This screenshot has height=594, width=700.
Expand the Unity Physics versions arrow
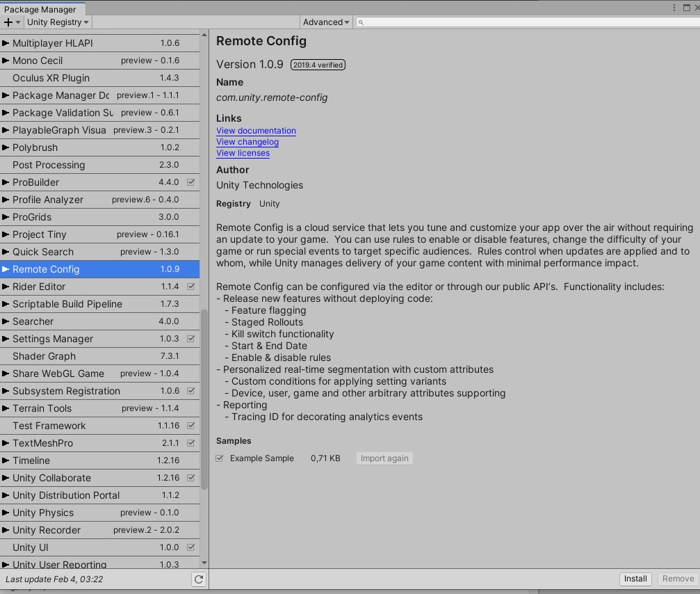6,513
